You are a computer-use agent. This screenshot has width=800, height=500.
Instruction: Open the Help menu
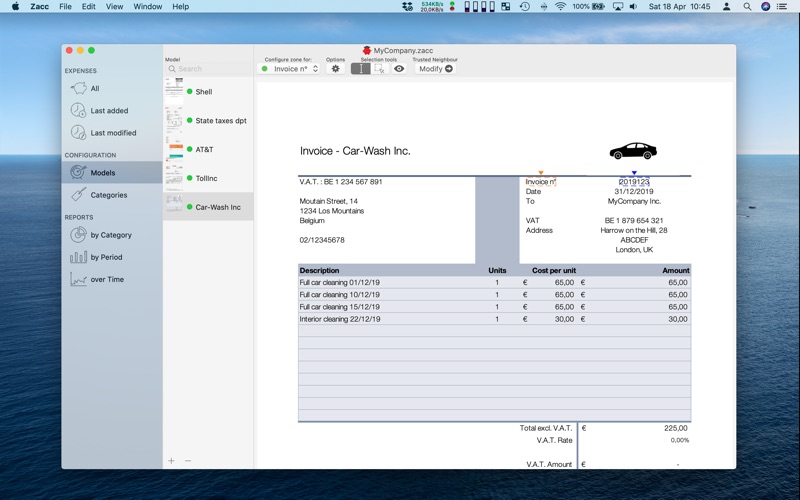click(180, 6)
